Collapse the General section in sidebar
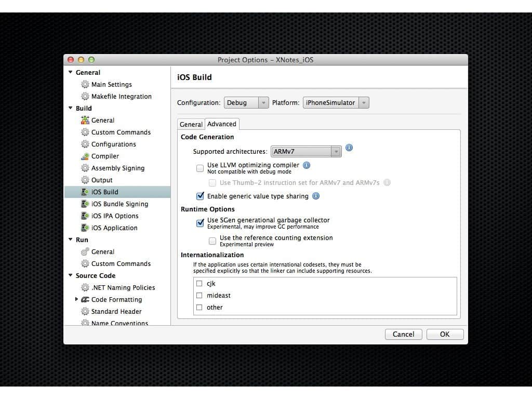 [71, 72]
